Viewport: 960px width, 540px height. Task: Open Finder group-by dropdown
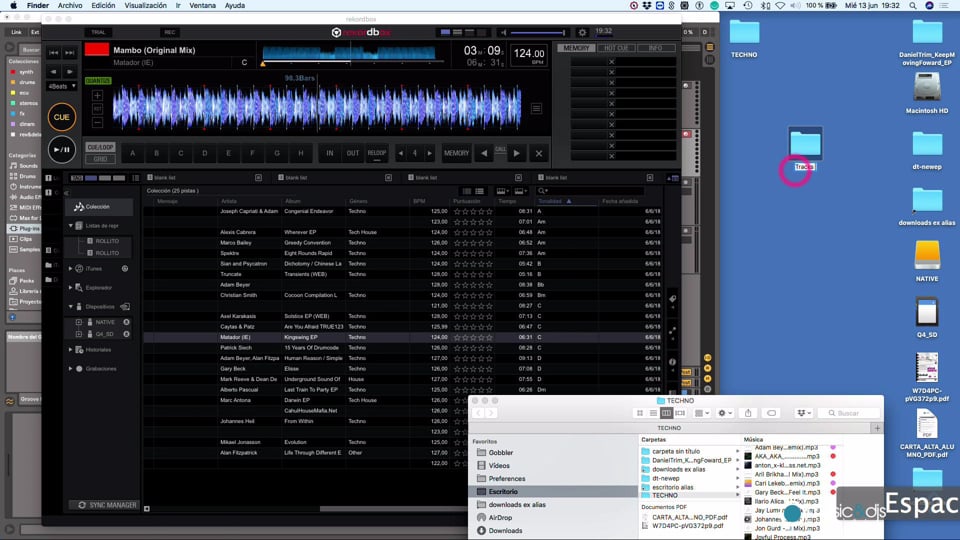point(702,413)
